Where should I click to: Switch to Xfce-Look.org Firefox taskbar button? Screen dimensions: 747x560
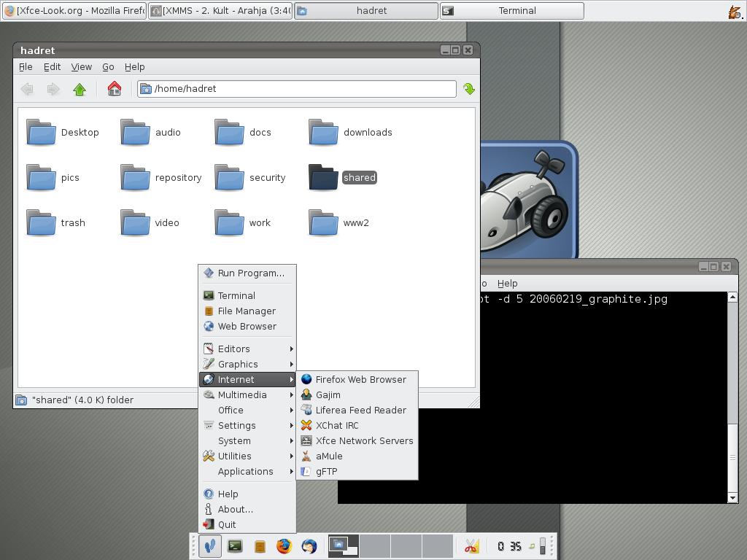point(74,10)
